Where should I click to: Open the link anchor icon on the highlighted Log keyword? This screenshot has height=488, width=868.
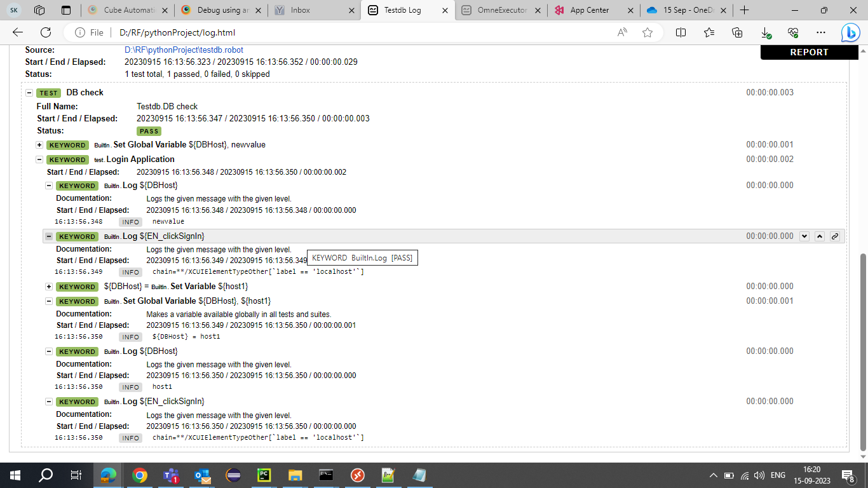pos(835,236)
